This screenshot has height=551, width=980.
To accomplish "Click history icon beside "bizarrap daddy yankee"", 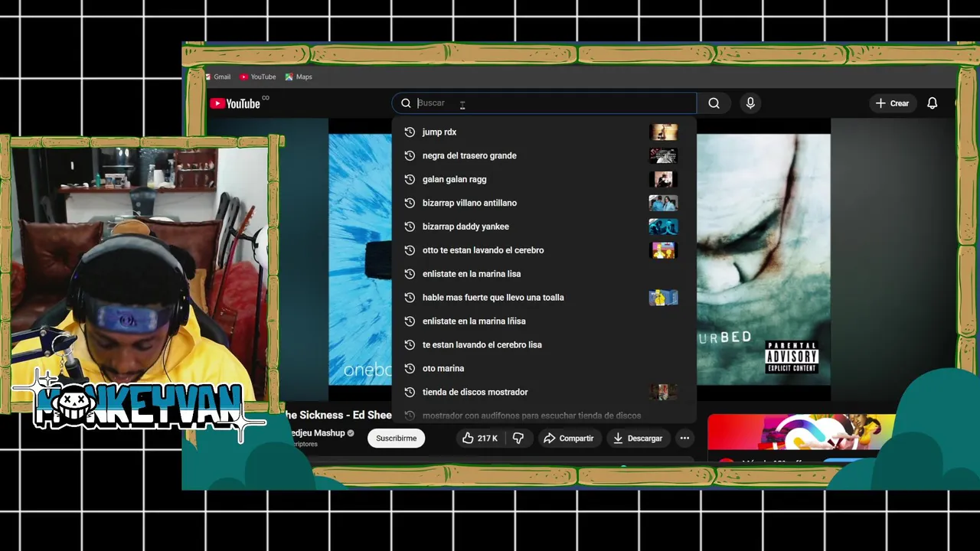I will [410, 227].
